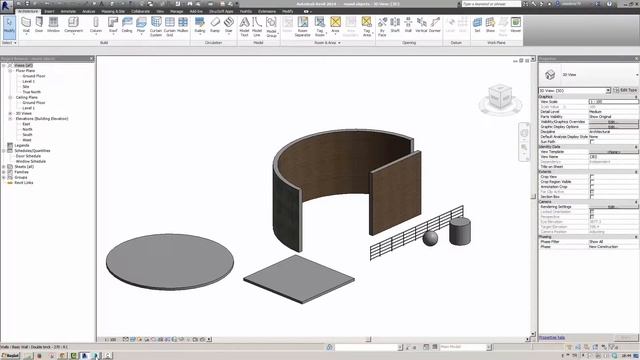The image size is (640, 360).
Task: Select the By Face opening tool
Action: (x=382, y=27)
